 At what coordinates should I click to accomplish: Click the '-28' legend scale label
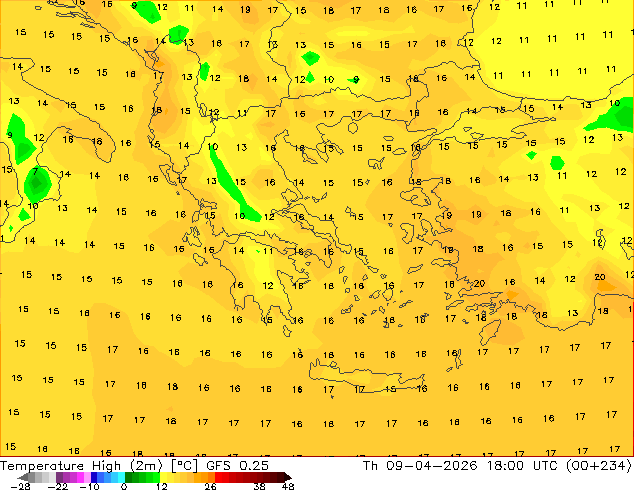coord(20,486)
